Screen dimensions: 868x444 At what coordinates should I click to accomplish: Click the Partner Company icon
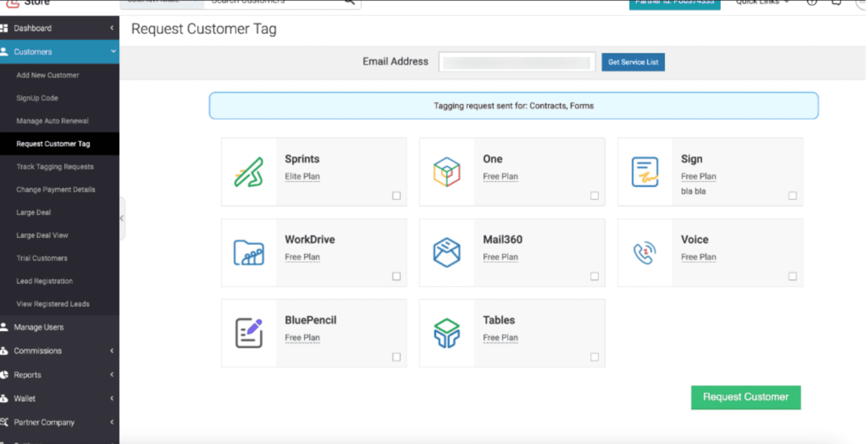pyautogui.click(x=4, y=422)
